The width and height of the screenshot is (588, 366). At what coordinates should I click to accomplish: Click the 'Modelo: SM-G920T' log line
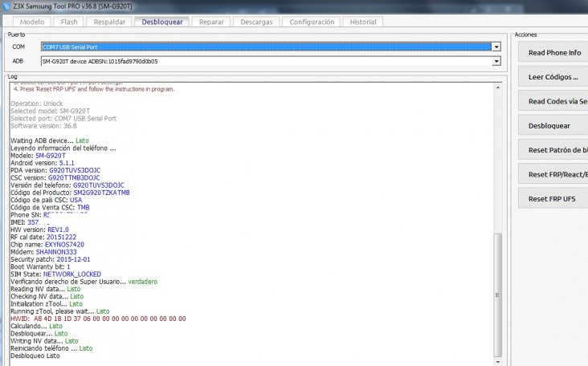(x=39, y=156)
